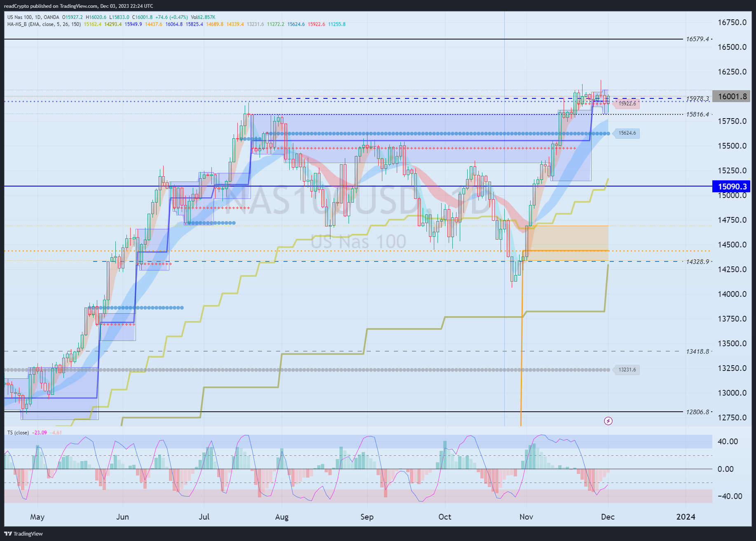Click the 15500.0 price axis tick
The image size is (756, 541).
tap(732, 146)
